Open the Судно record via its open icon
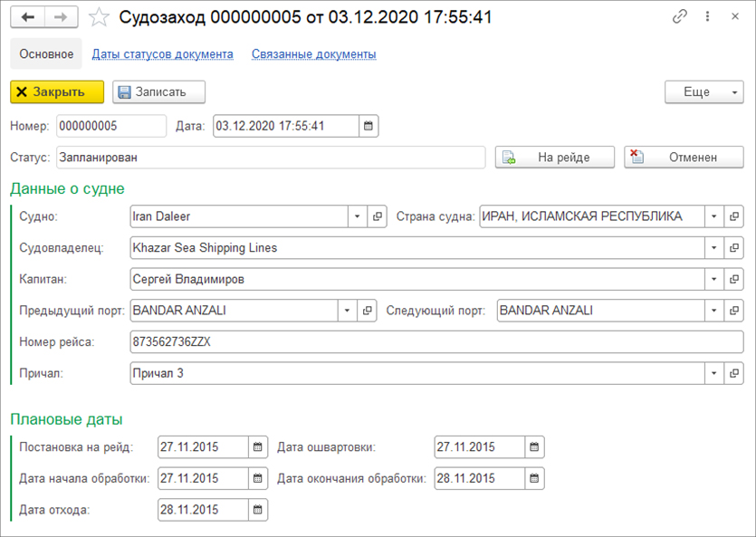The width and height of the screenshot is (756, 537). coord(378,216)
